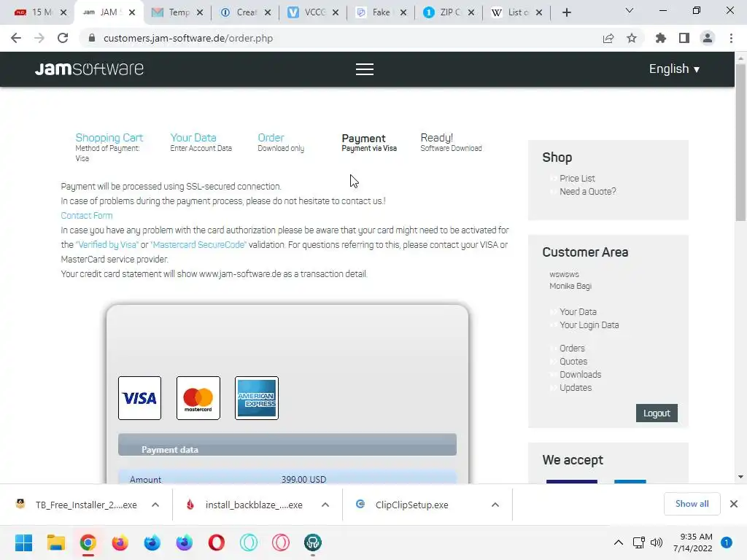Open Orders in Customer Area
747x560 pixels.
tap(572, 348)
